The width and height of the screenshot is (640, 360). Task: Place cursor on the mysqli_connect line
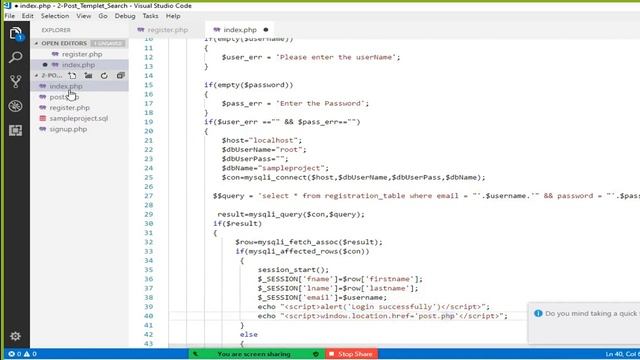pyautogui.click(x=353, y=178)
